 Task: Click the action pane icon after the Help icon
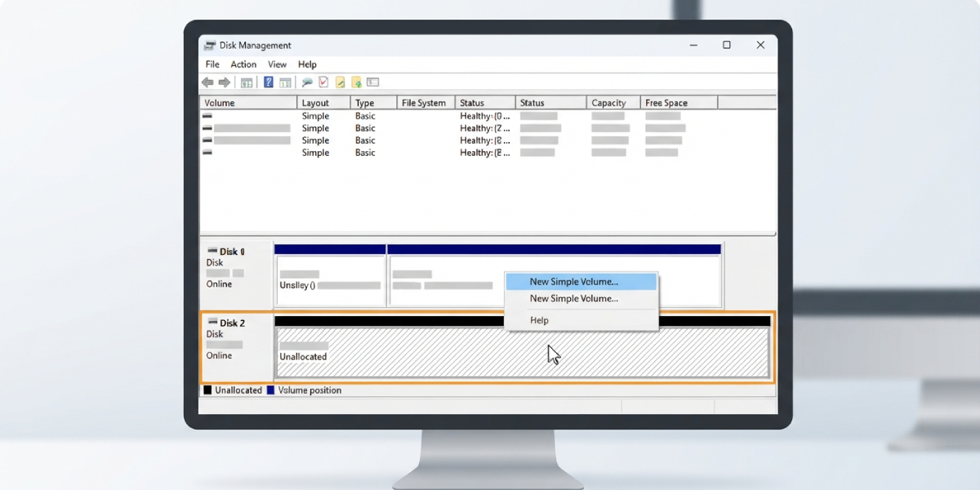[x=285, y=82]
